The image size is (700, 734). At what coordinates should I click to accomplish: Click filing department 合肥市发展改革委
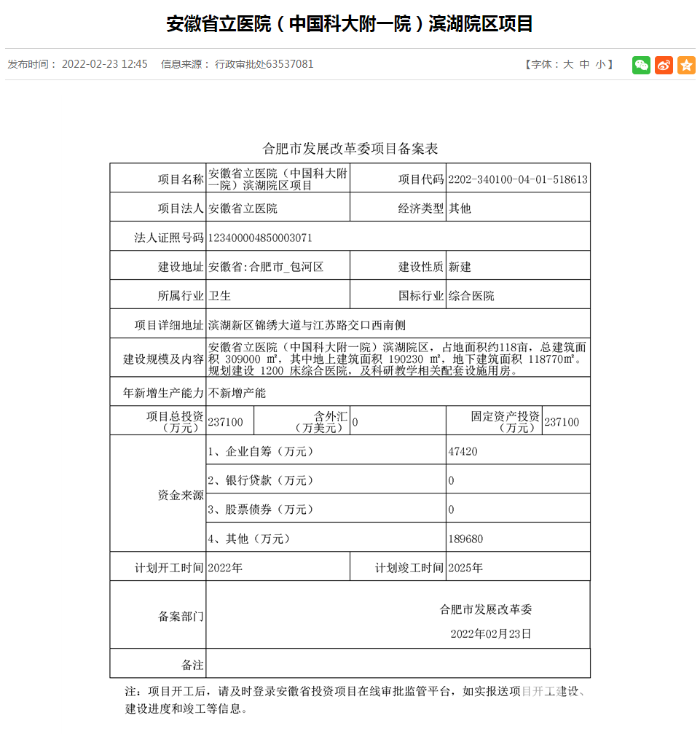click(486, 609)
